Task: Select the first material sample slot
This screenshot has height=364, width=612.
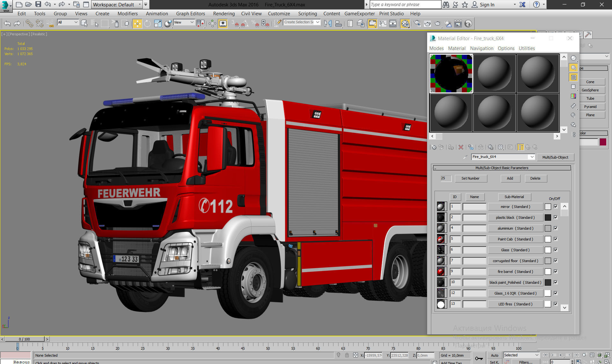Action: tap(451, 74)
